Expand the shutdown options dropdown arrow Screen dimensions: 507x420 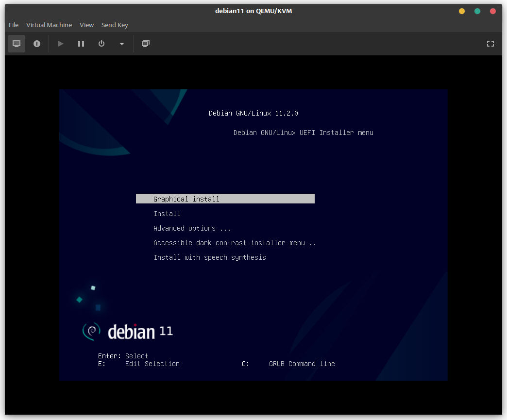coord(121,44)
